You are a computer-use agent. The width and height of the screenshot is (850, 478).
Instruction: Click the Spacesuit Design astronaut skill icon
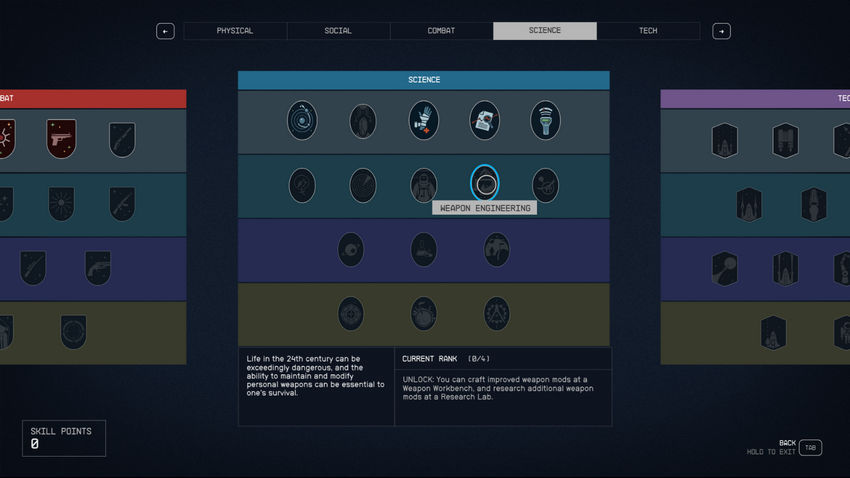coord(423,185)
